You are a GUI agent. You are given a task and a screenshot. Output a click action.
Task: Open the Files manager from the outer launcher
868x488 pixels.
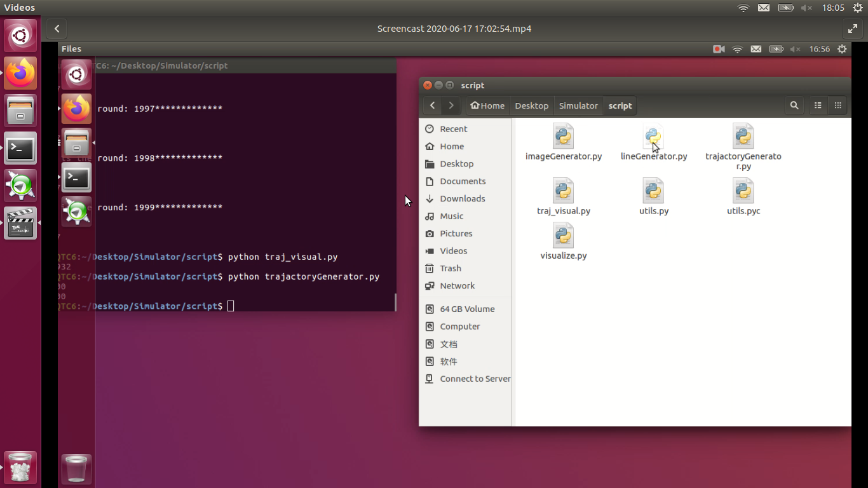(x=20, y=111)
